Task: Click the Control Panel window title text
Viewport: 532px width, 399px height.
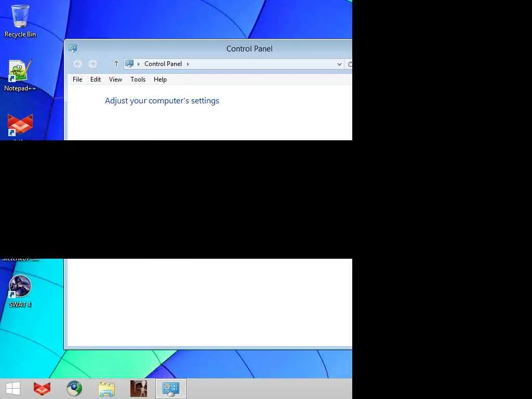Action: 249,48
